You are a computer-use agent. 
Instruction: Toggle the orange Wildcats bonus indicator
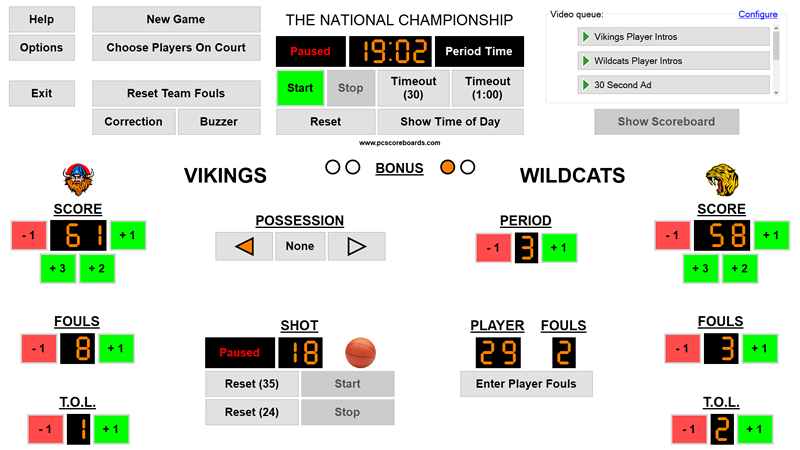448,167
